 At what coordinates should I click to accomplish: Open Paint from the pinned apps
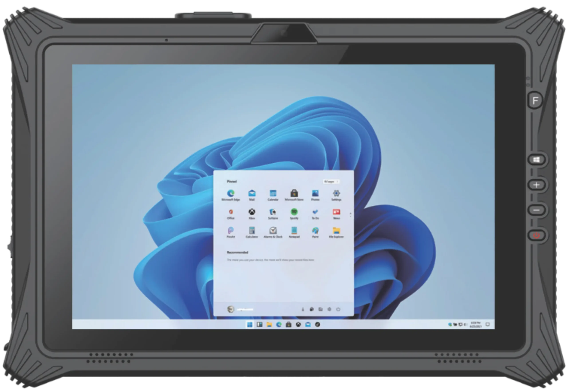[x=315, y=232]
